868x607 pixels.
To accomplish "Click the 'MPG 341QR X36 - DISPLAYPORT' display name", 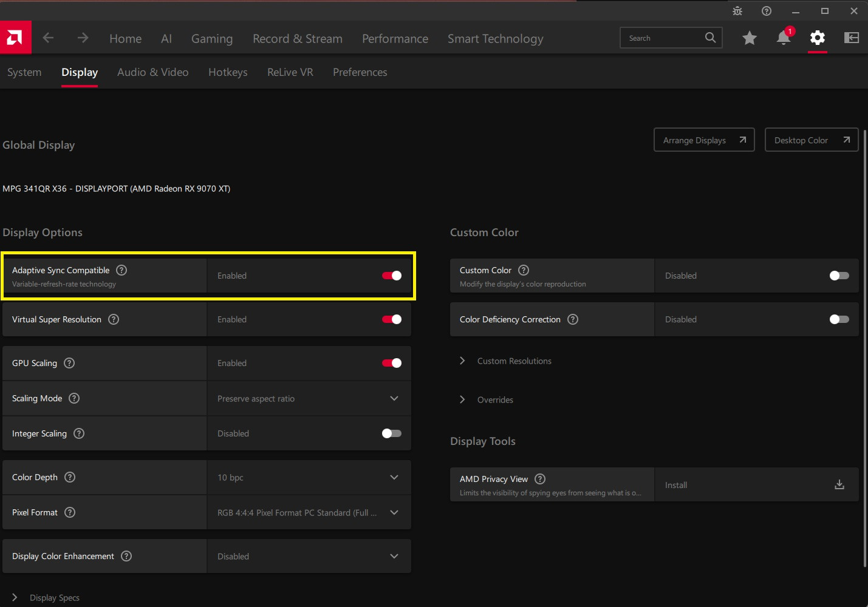I will (x=117, y=189).
